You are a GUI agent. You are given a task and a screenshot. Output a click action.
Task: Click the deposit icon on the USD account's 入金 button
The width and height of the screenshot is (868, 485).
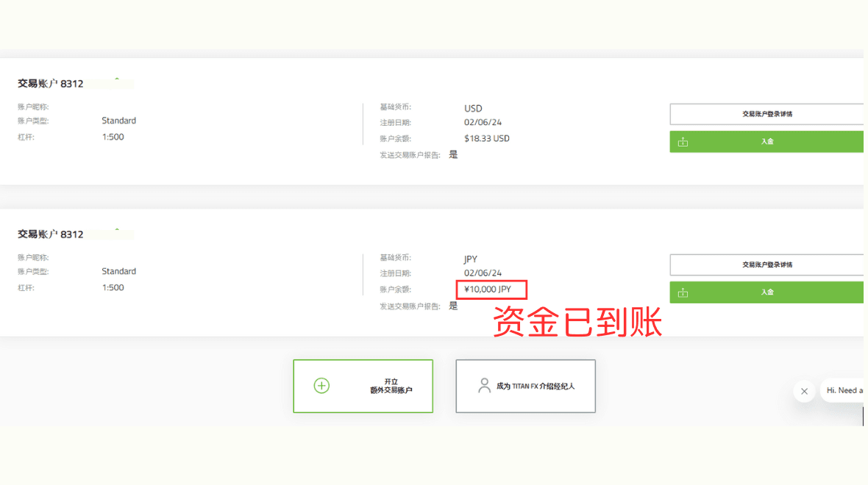click(x=683, y=141)
